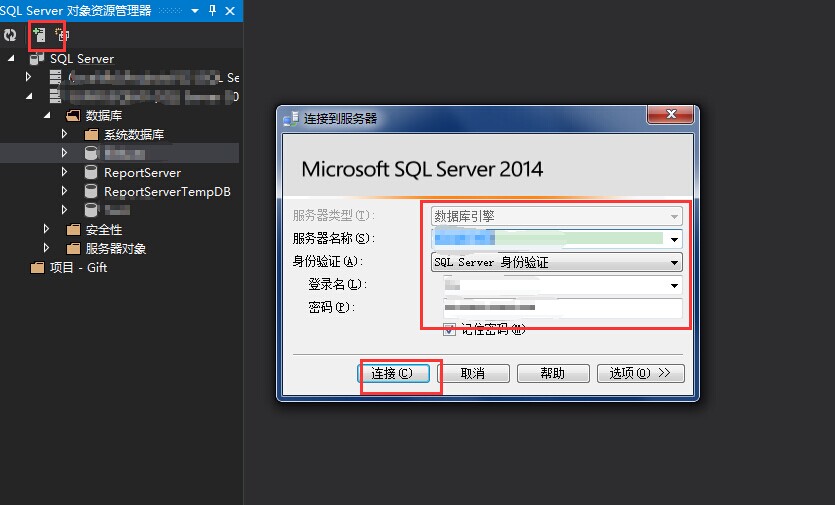Viewport: 835px width, 505px height.
Task: Open the 服务器名称 dropdown
Action: [x=674, y=239]
